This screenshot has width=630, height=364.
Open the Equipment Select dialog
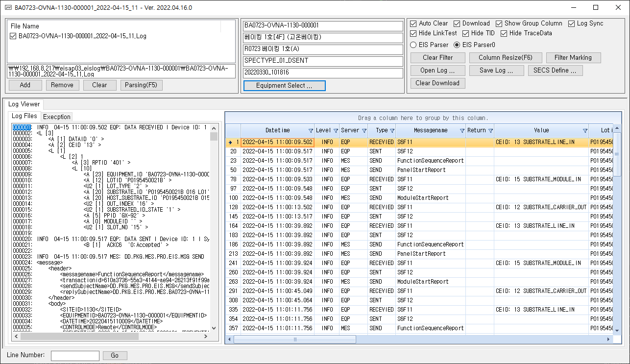(x=284, y=86)
